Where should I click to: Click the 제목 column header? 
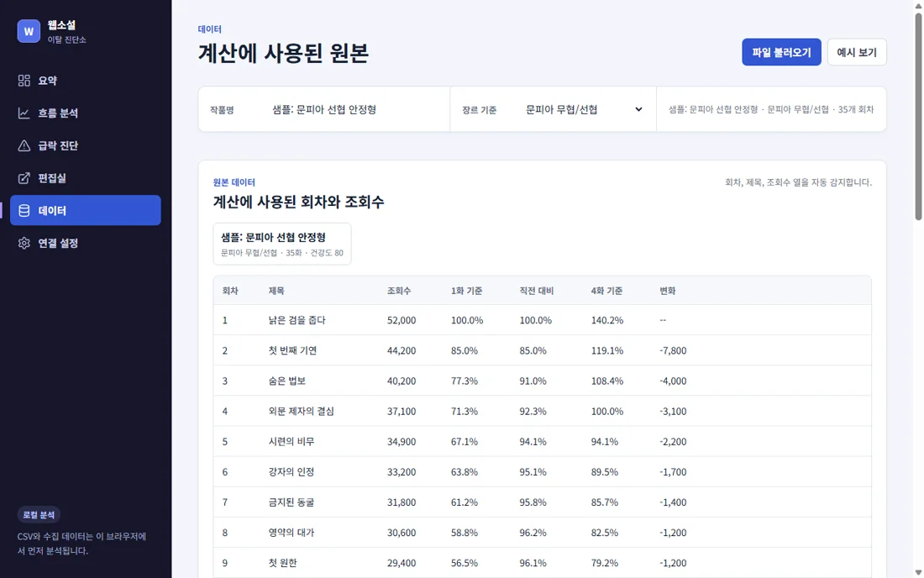coord(276,291)
